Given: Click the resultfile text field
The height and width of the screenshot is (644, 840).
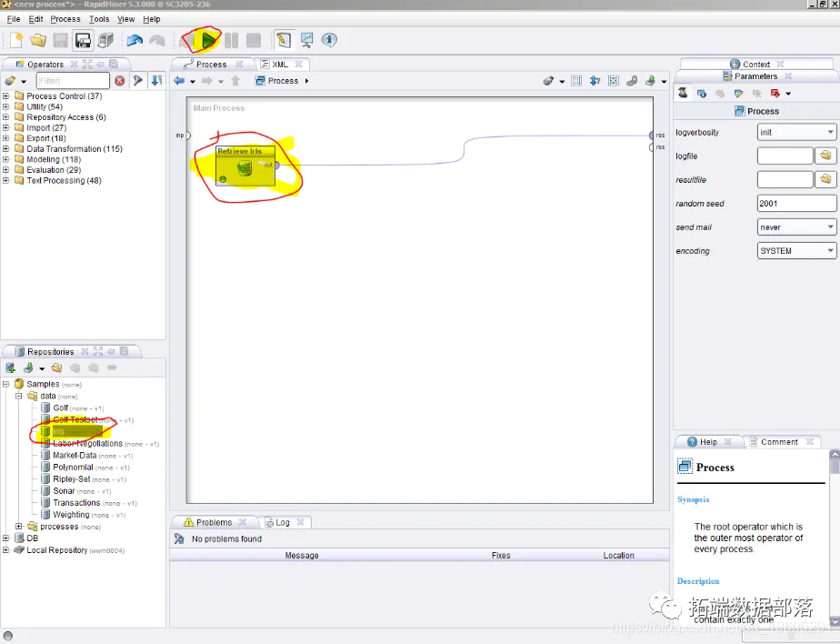Looking at the screenshot, I should coord(785,179).
